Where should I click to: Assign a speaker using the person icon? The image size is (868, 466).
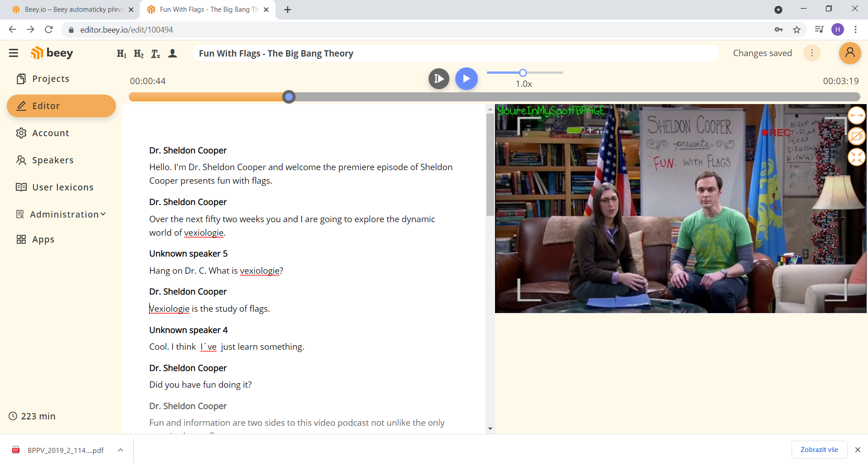pos(172,53)
